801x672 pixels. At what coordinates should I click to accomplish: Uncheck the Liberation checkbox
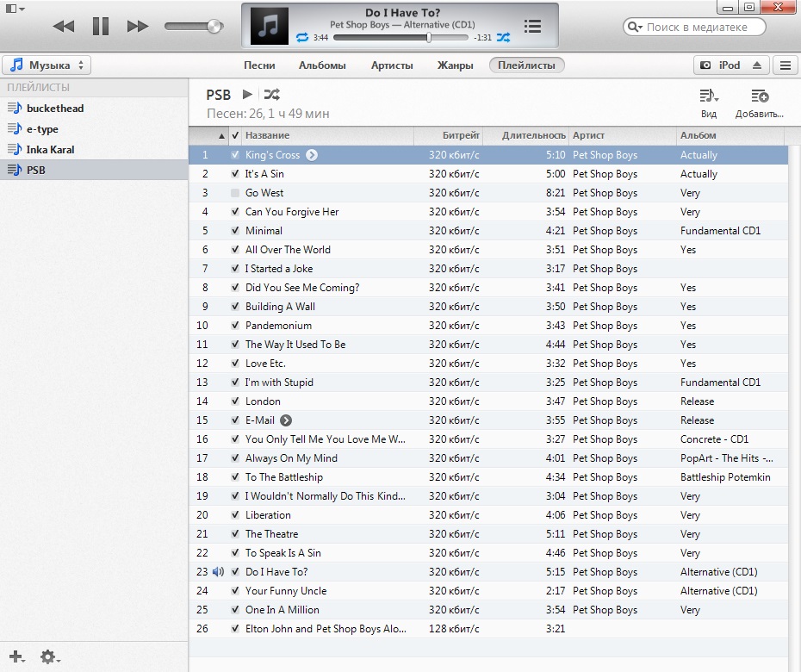235,515
